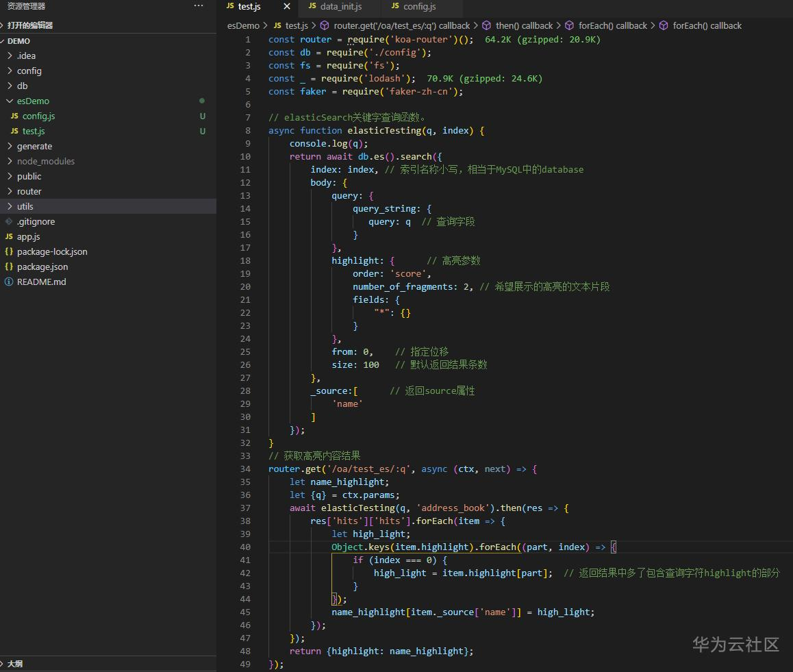Select esDemo in the breadcrumb path
Screen dimensions: 793x672
243,26
